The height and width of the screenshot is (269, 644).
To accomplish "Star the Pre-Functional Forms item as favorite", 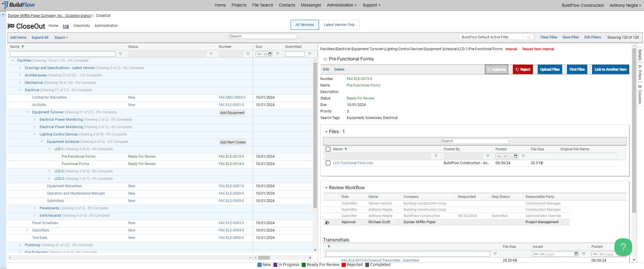I will (325, 59).
